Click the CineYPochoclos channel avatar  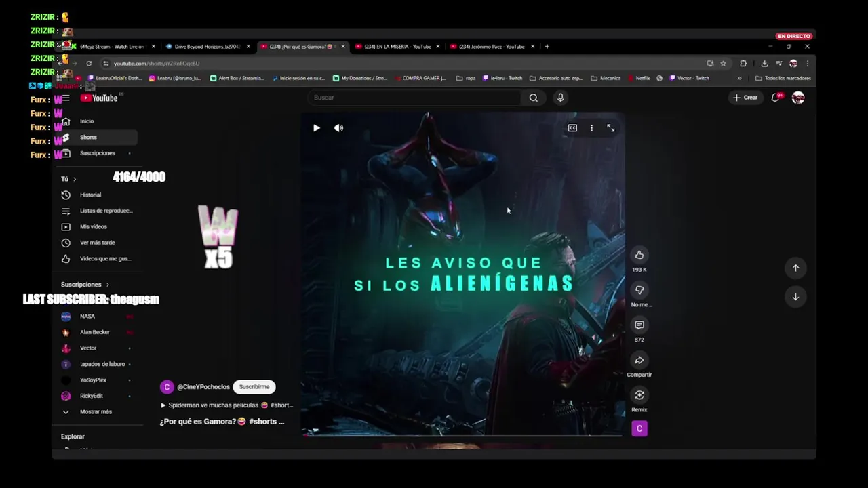click(167, 387)
